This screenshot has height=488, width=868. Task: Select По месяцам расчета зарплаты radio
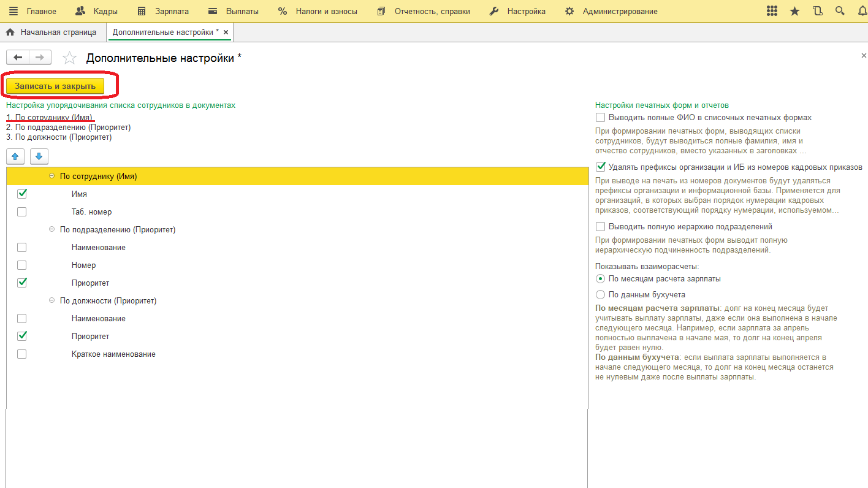[601, 278]
